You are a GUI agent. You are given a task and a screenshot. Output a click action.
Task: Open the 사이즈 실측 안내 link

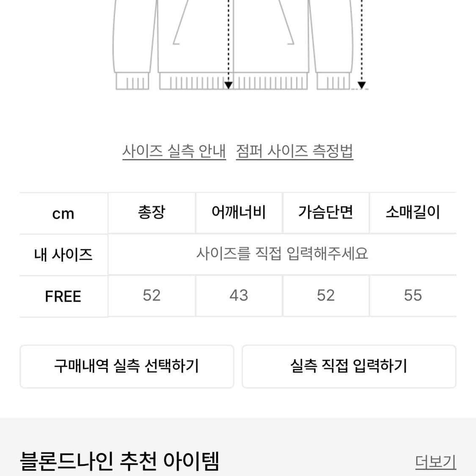click(x=174, y=151)
